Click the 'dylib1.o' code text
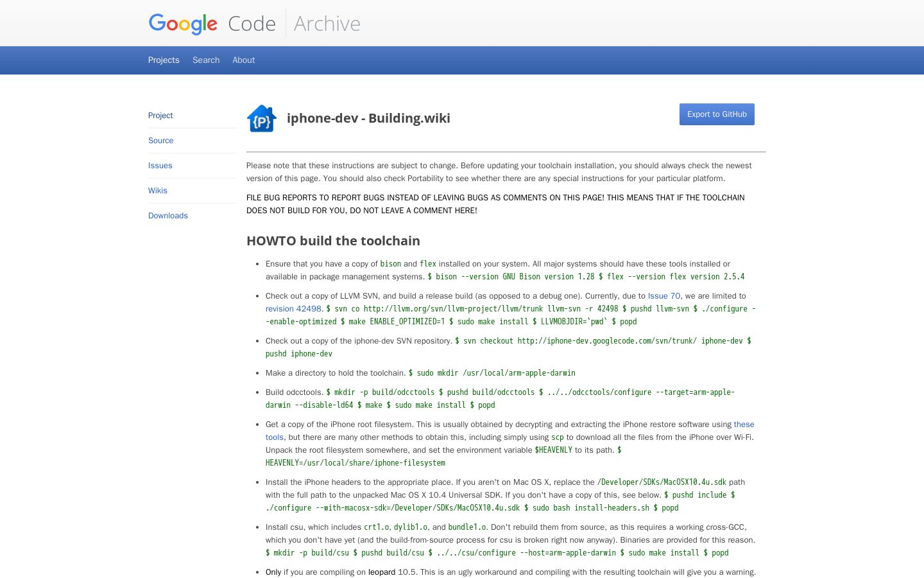The width and height of the screenshot is (924, 578). (411, 527)
